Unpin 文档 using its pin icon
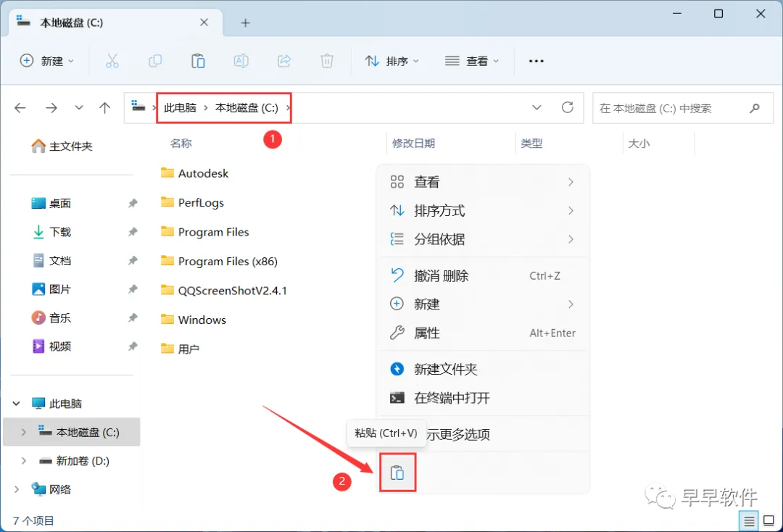The width and height of the screenshot is (783, 532). (x=133, y=260)
